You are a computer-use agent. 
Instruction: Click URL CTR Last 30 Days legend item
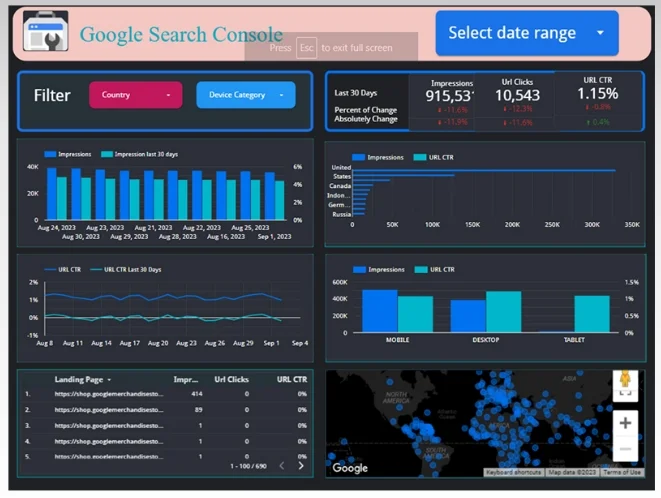coord(126,269)
